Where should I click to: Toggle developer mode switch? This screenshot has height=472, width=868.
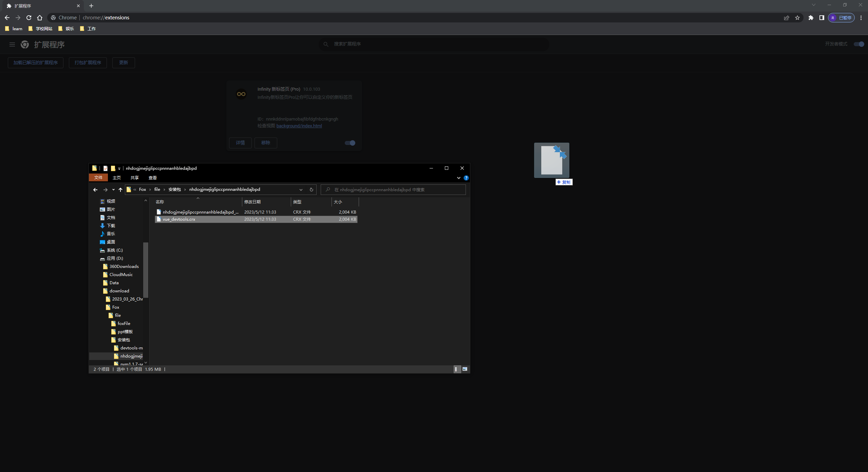858,44
